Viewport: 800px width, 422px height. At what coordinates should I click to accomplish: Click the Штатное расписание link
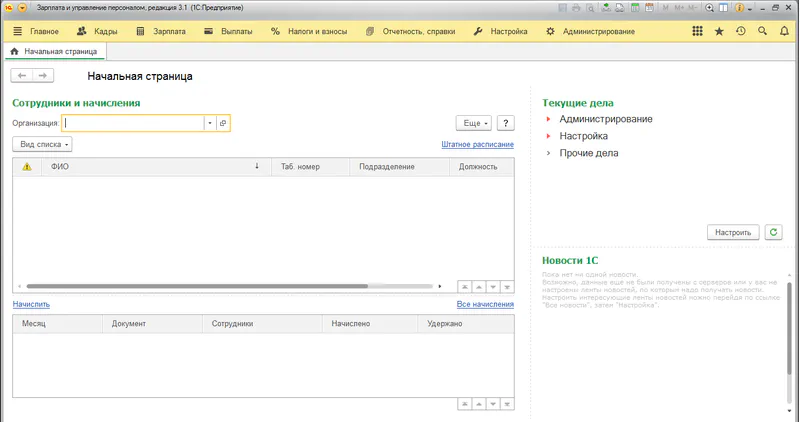pos(477,145)
